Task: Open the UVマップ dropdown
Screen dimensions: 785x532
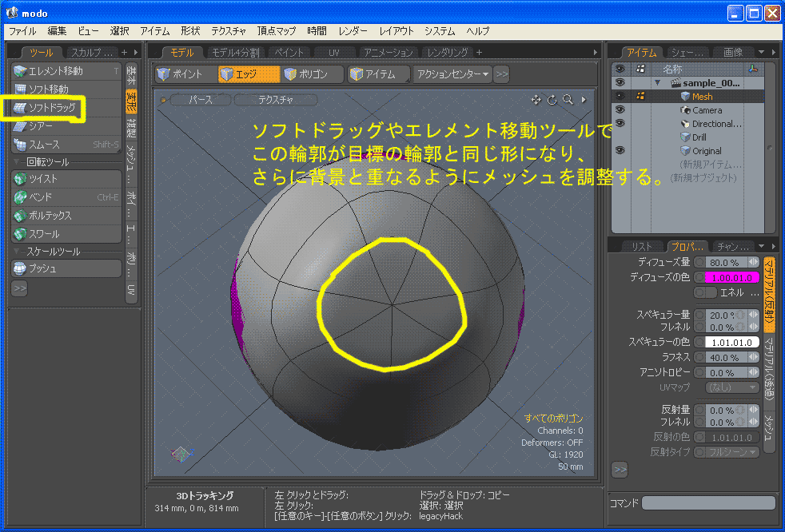Action: 732,387
